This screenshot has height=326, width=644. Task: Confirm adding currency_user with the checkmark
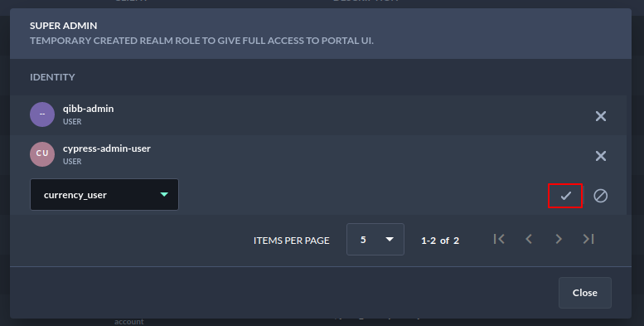(x=565, y=196)
